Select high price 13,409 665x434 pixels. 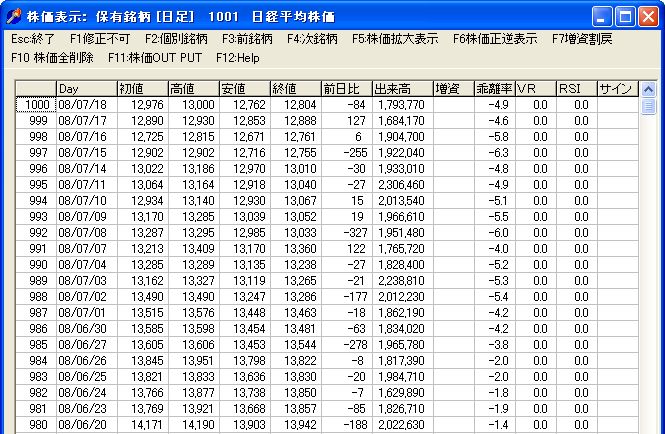pos(194,249)
